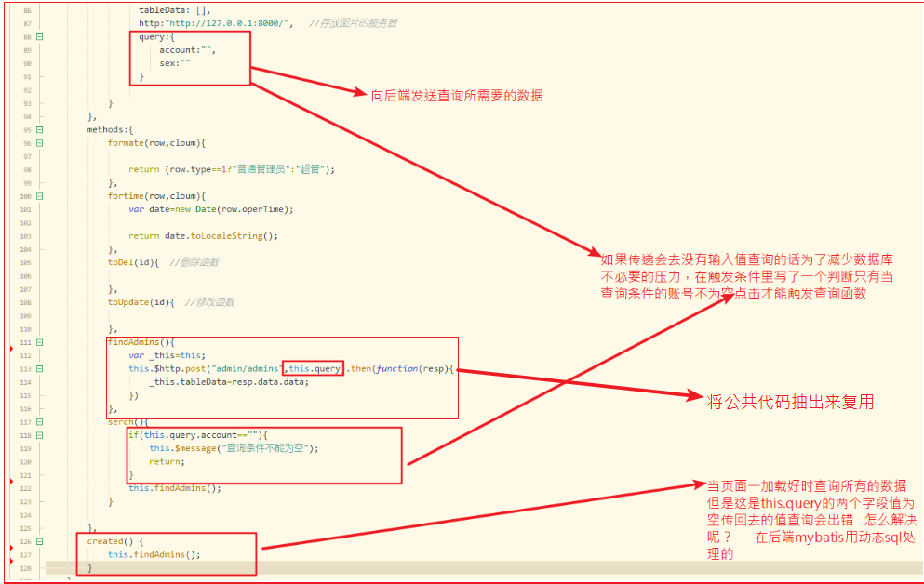Click '_this.tableData=resp.data.data;' line
Viewport: 924px width, 584px height.
tap(229, 382)
